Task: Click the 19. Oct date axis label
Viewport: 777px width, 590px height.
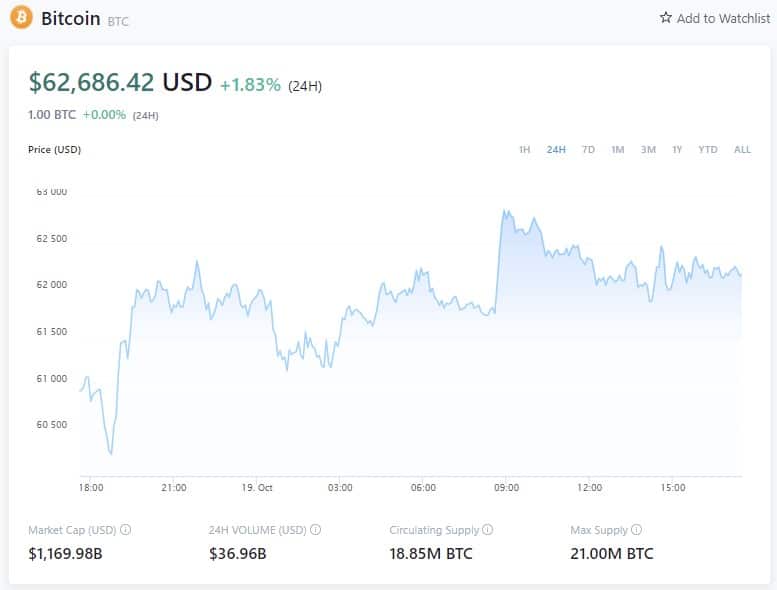Action: pyautogui.click(x=257, y=487)
